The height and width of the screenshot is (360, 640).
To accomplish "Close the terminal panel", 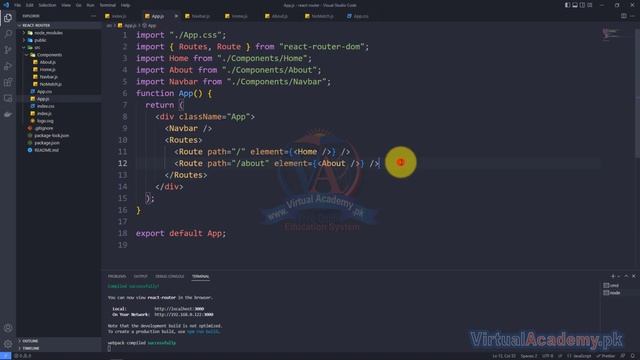I will point(633,276).
